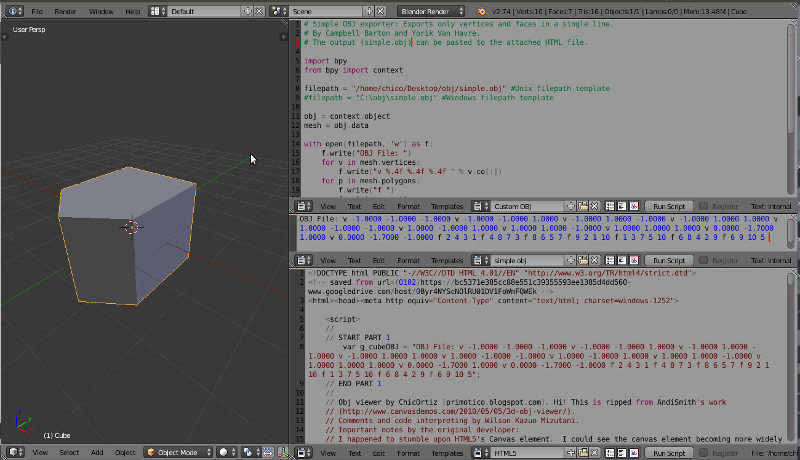Open Text menu in HTML5 editor header
The width and height of the screenshot is (800, 460).
[x=355, y=453]
